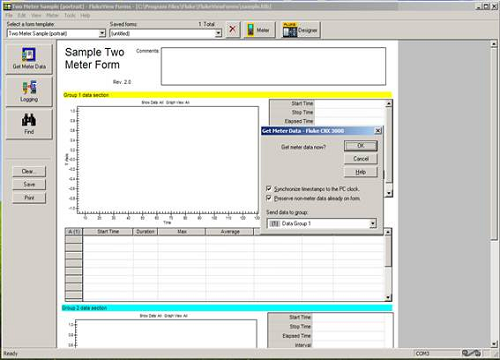This screenshot has height=360, width=500.
Task: Open the Meter toolbar button
Action: (x=259, y=30)
